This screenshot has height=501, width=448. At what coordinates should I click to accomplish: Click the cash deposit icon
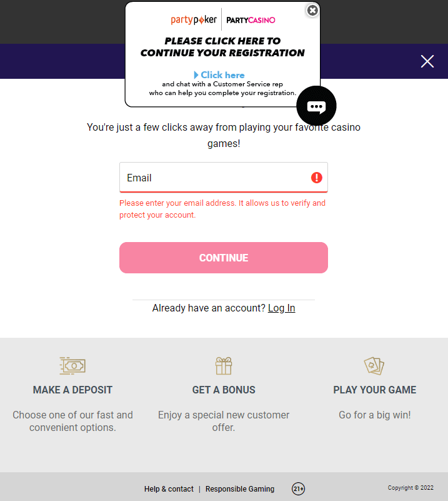click(72, 365)
